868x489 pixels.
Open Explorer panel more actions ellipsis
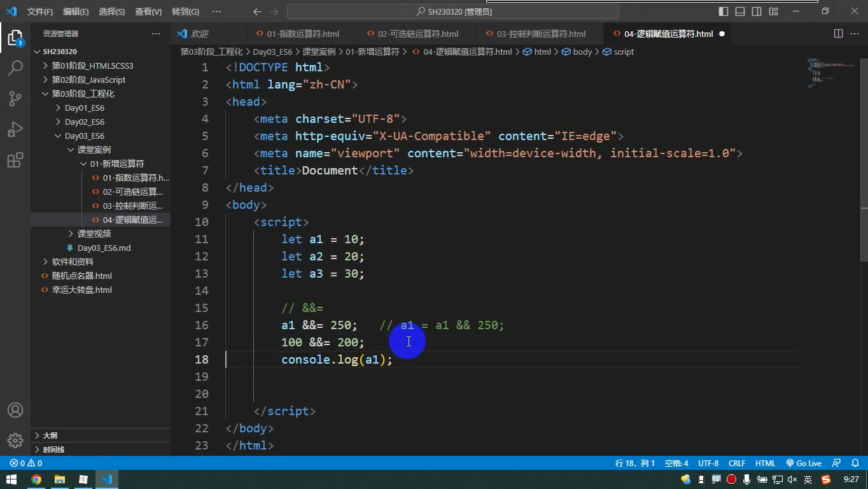pos(156,34)
